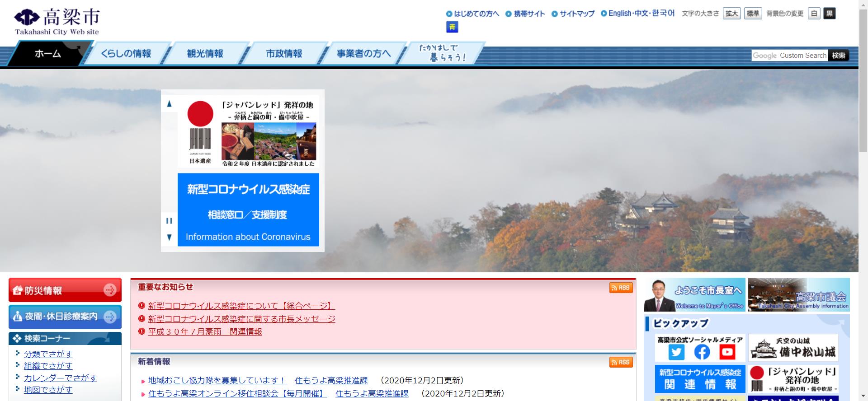Click 分類でさがす link
This screenshot has width=868, height=401.
(x=48, y=354)
